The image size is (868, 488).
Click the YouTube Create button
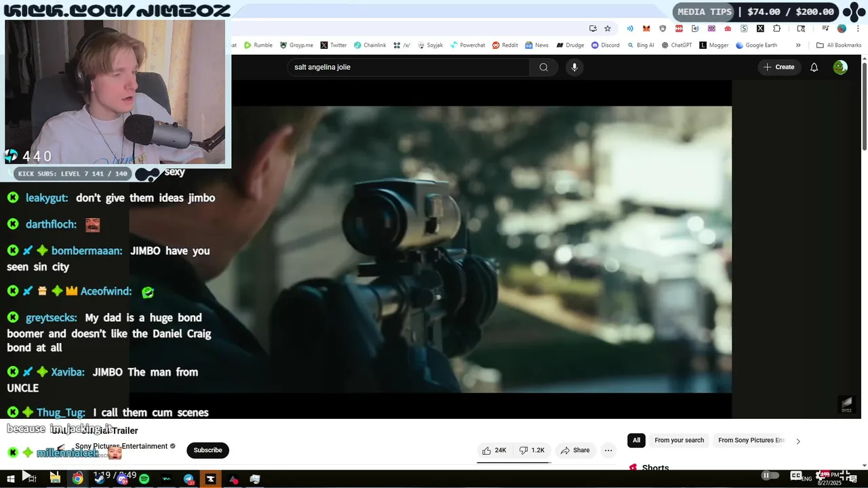point(778,67)
